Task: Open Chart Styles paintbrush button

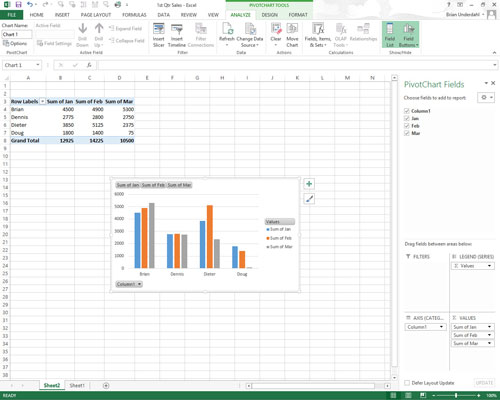Action: click(x=309, y=199)
